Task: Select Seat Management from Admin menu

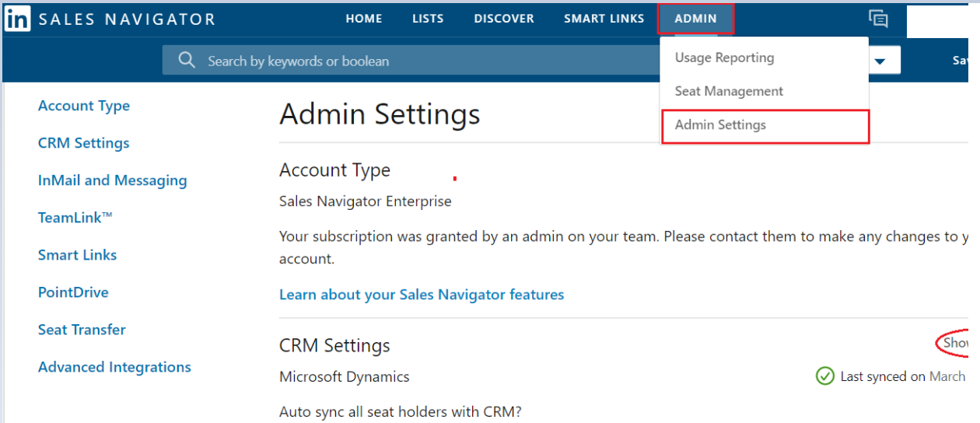Action: [729, 91]
